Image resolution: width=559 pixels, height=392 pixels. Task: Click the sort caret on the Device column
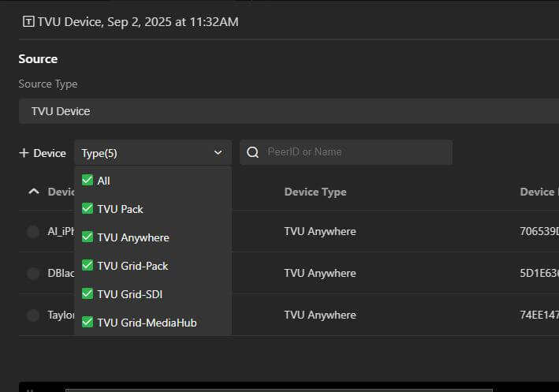33,192
